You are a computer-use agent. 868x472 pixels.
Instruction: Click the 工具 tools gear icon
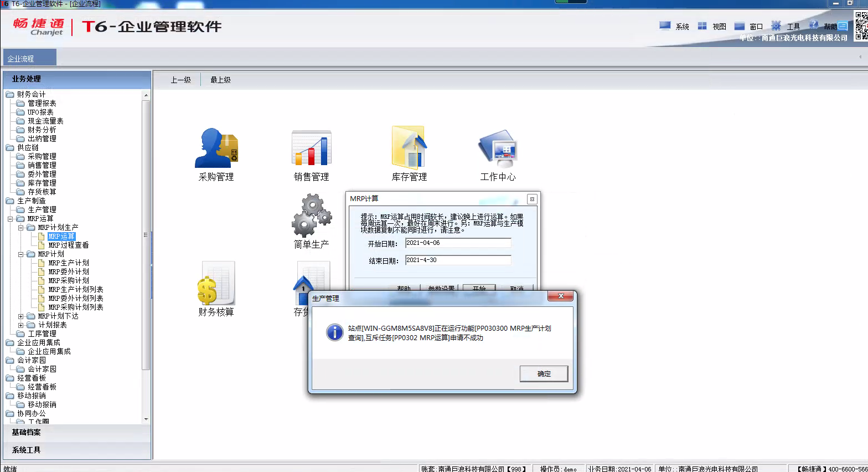(x=776, y=25)
